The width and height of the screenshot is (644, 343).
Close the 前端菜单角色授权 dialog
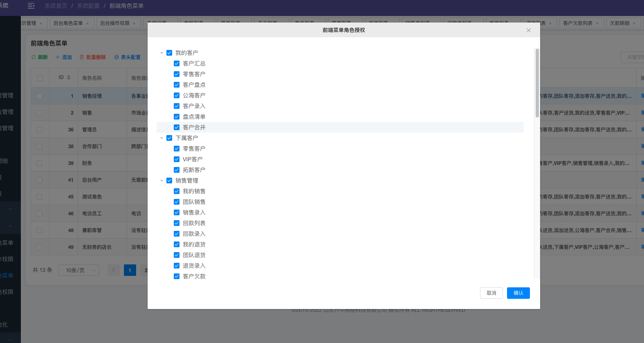[529, 30]
